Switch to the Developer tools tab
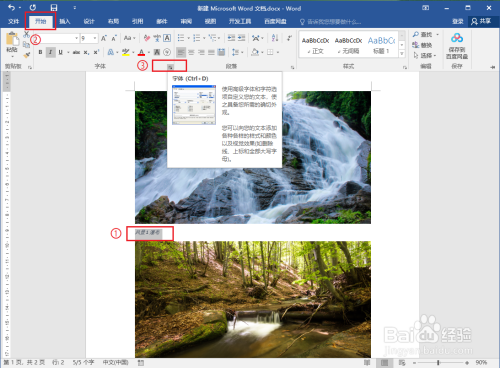Viewport: 500px width, 368px height. [x=240, y=21]
